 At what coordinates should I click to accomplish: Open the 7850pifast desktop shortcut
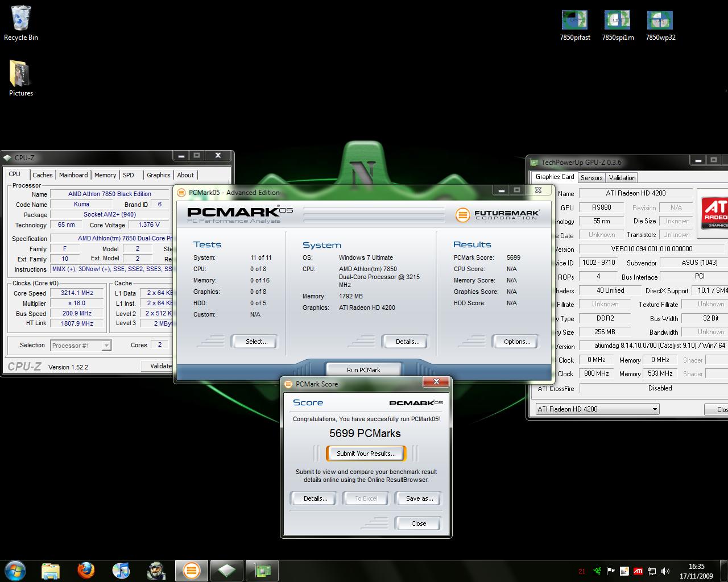pyautogui.click(x=575, y=24)
